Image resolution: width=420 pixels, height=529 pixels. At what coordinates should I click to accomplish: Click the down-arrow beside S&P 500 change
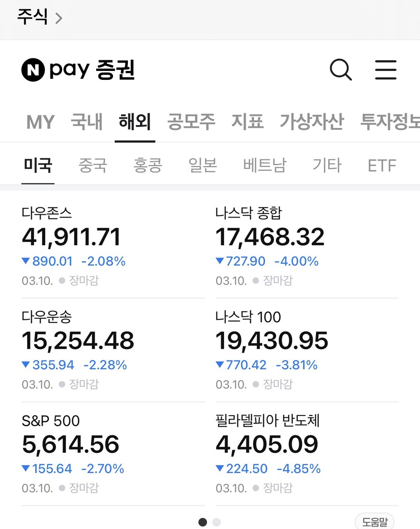(26, 468)
